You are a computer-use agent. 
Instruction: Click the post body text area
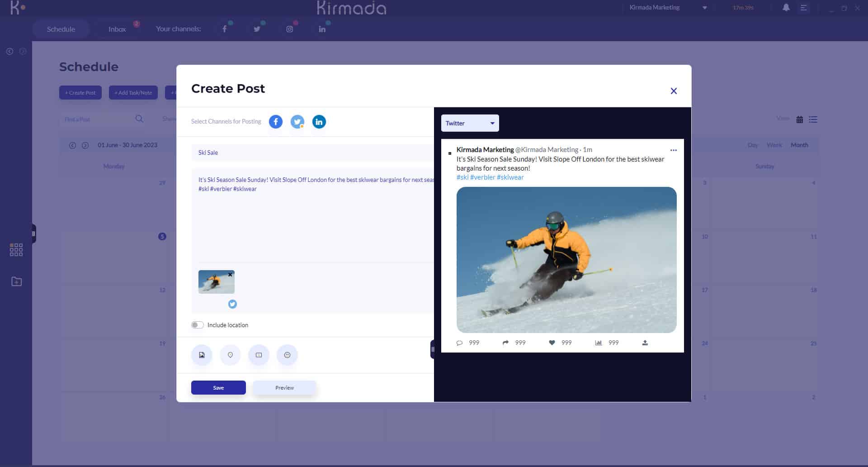(312, 215)
